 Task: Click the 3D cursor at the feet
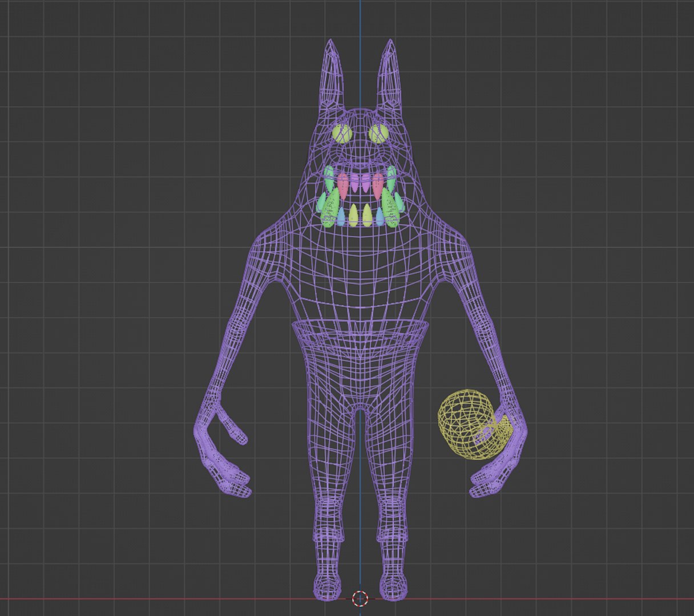pos(360,598)
